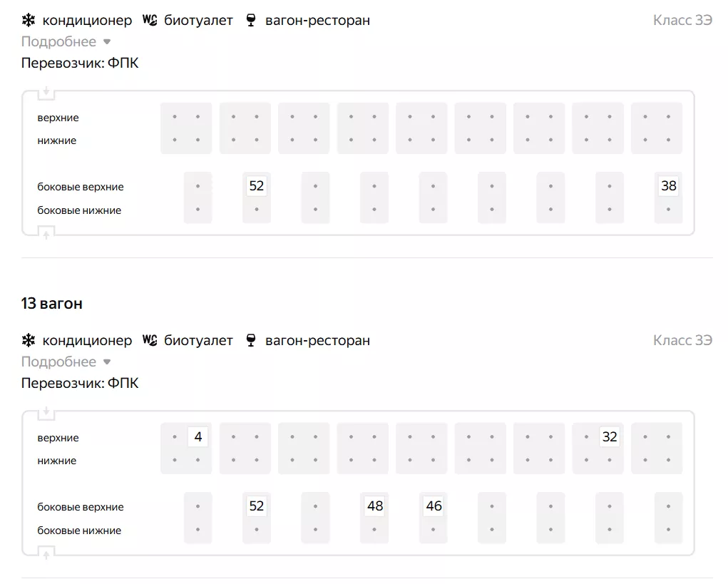Choose side upper seat 46 in wagon 13
This screenshot has height=584, width=728.
[434, 506]
